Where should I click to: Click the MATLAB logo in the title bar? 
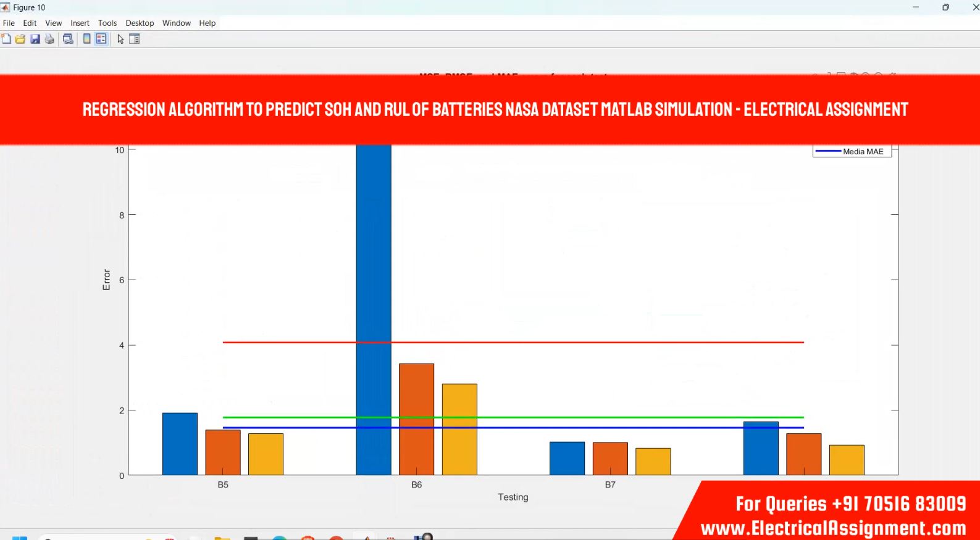(x=6, y=7)
